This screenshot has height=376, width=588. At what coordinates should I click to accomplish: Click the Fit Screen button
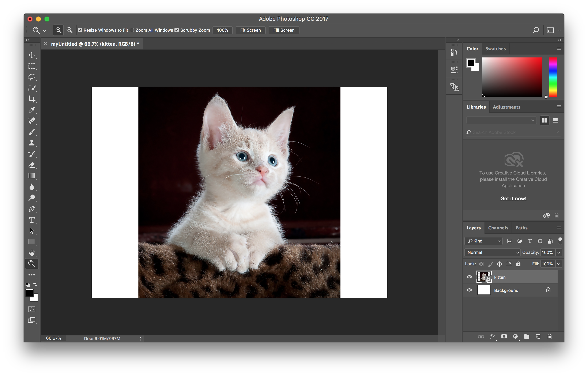click(x=250, y=30)
